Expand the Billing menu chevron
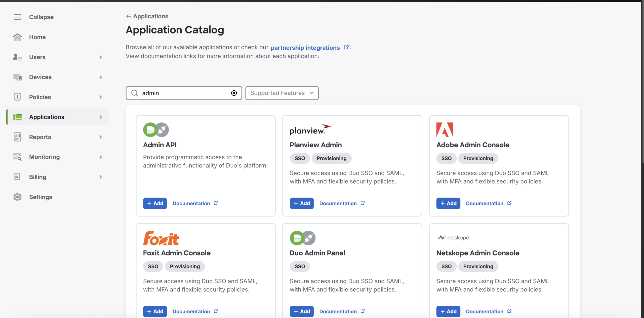Viewport: 644px width, 318px height. 101,177
